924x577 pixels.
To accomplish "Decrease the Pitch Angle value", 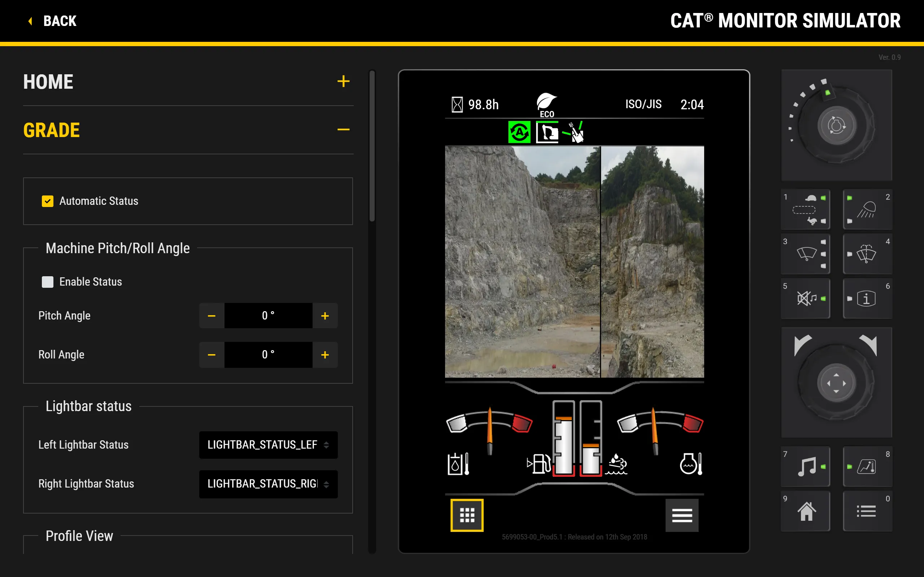I will [x=211, y=316].
